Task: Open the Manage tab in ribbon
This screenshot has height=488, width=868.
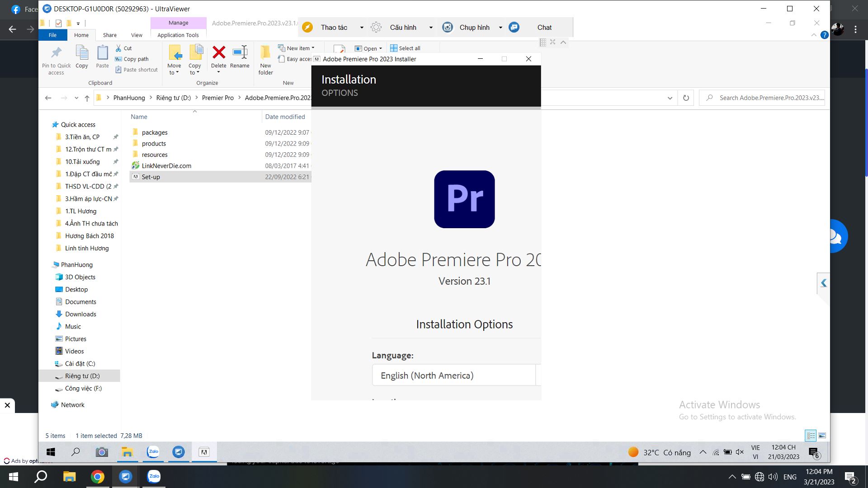Action: [x=178, y=23]
